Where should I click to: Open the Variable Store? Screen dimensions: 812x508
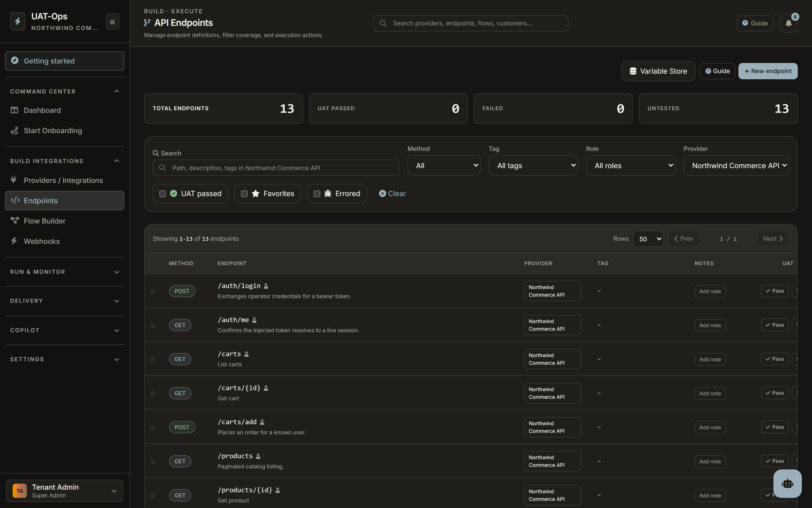point(658,71)
